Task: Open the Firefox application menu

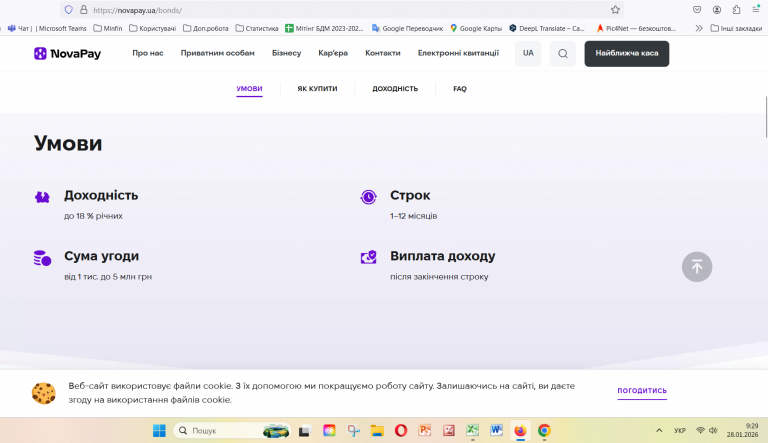Action: pyautogui.click(x=756, y=10)
